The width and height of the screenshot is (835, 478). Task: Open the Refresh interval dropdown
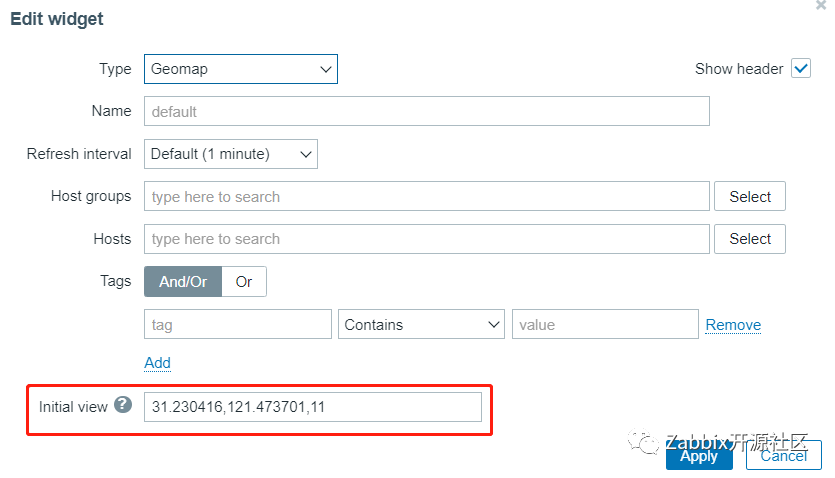tap(231, 154)
